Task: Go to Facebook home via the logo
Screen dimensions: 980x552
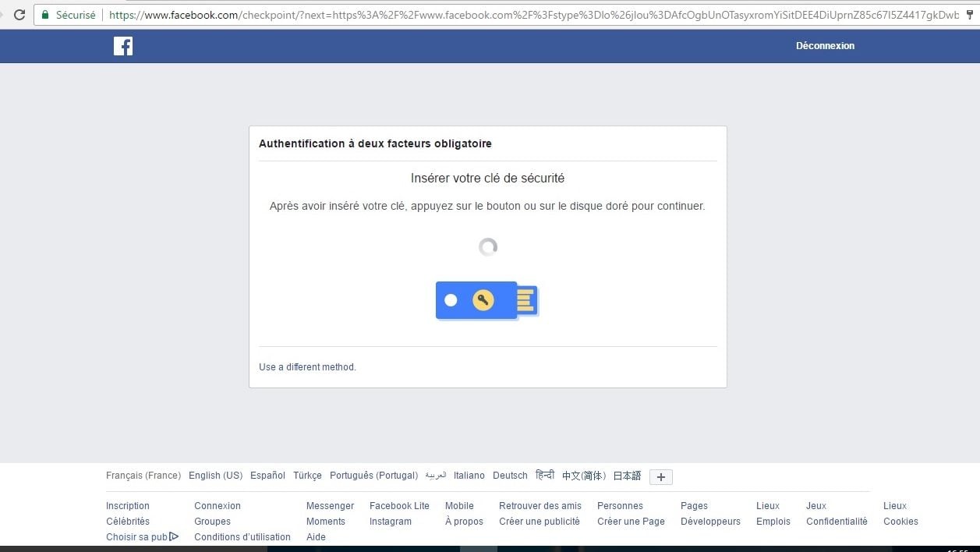Action: (123, 46)
